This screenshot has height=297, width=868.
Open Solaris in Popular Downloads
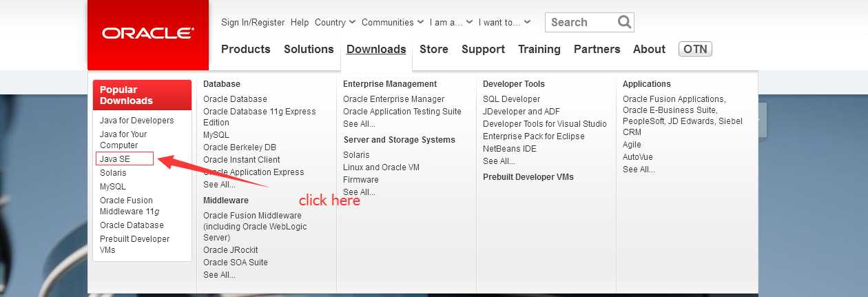(x=113, y=173)
